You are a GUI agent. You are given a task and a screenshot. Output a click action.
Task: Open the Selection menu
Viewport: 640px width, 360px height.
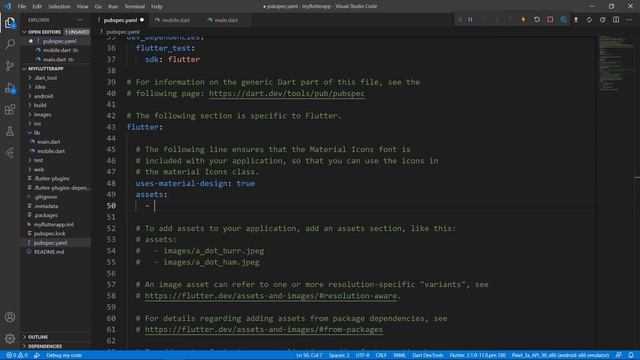pyautogui.click(x=59, y=6)
